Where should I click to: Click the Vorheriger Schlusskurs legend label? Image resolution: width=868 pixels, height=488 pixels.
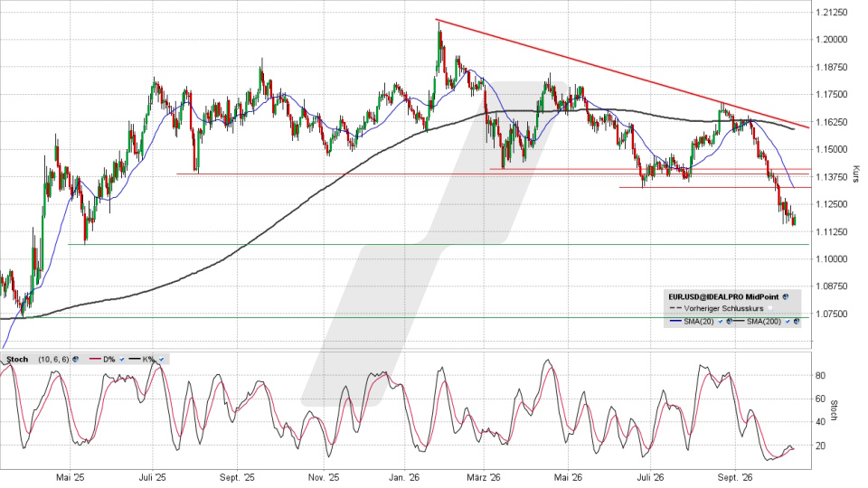723,309
